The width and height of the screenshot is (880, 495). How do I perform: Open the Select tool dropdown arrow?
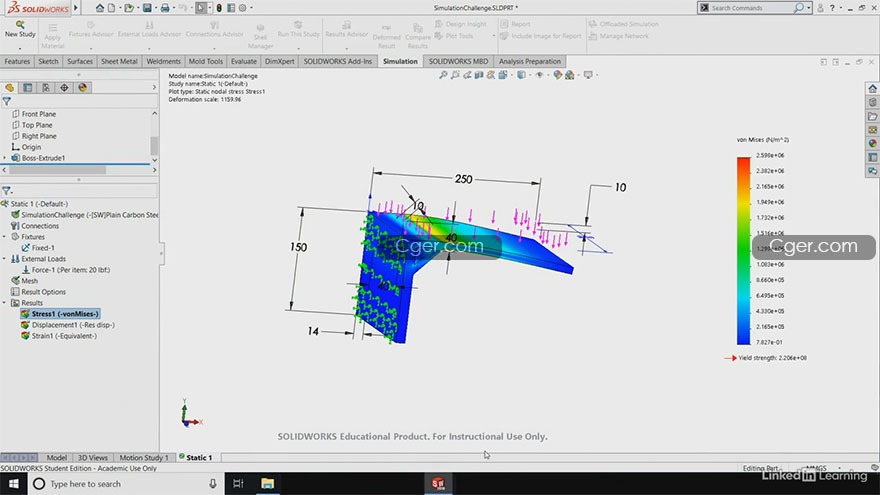[x=210, y=8]
